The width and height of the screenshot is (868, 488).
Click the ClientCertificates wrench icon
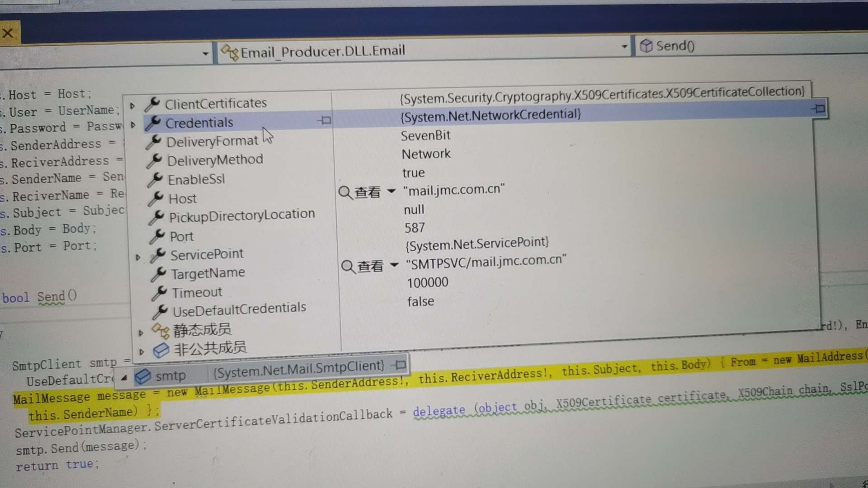click(152, 104)
